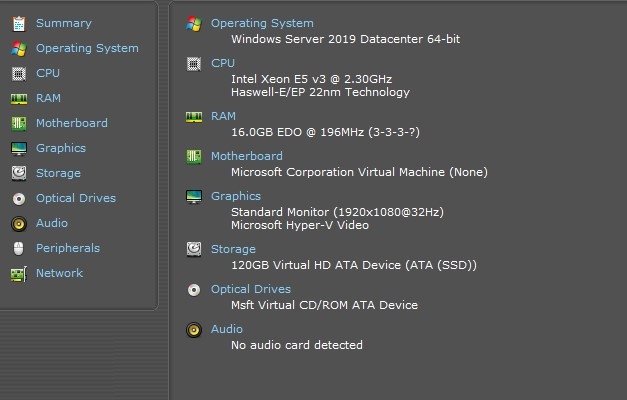627x400 pixels.
Task: Select the RAM memory stick icon in the sidebar
Action: pyautogui.click(x=18, y=98)
